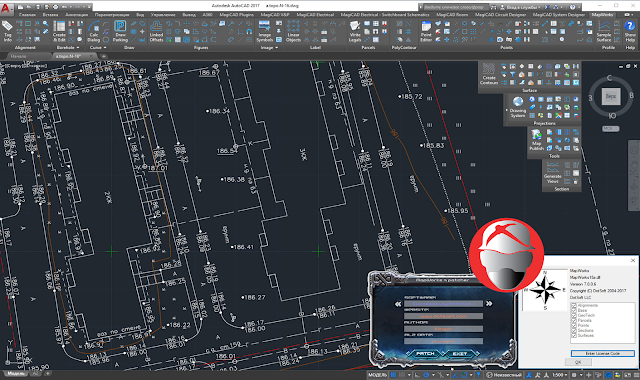The image size is (640, 380).
Task: Open the Write Legals parcels tool
Action: [355, 31]
